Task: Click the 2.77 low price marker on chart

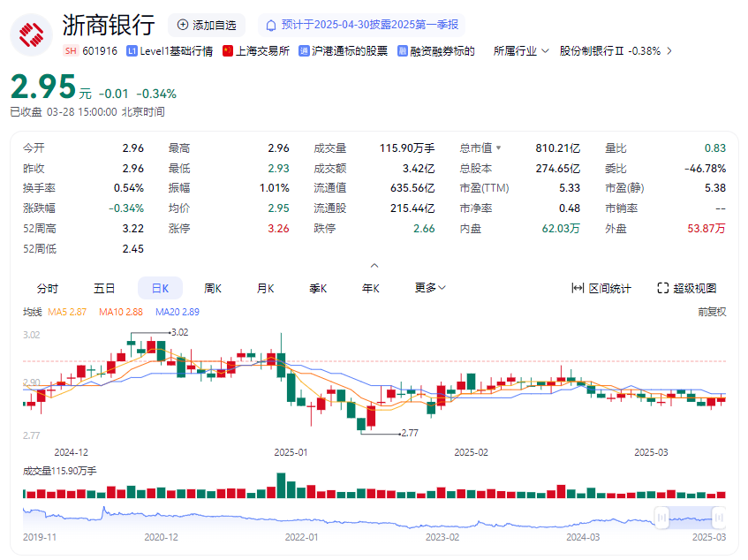Action: click(x=410, y=433)
